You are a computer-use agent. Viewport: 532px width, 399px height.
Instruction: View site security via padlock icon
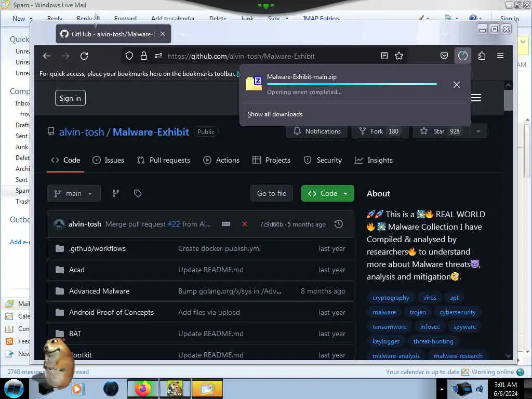click(x=144, y=56)
